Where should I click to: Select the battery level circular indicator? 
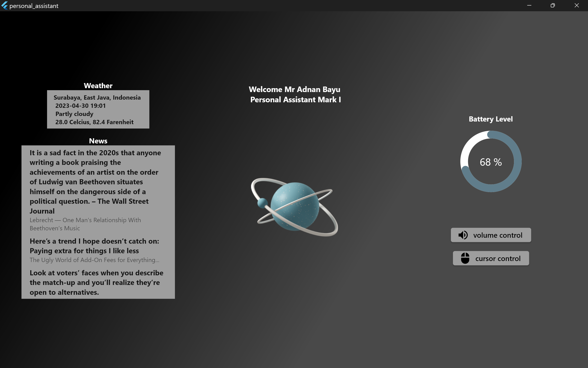click(491, 161)
